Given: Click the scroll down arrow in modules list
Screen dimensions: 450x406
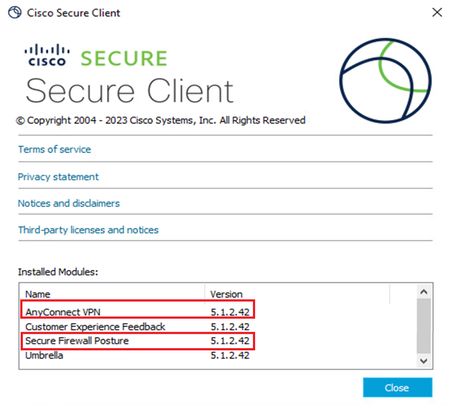Looking at the screenshot, I should point(424,361).
